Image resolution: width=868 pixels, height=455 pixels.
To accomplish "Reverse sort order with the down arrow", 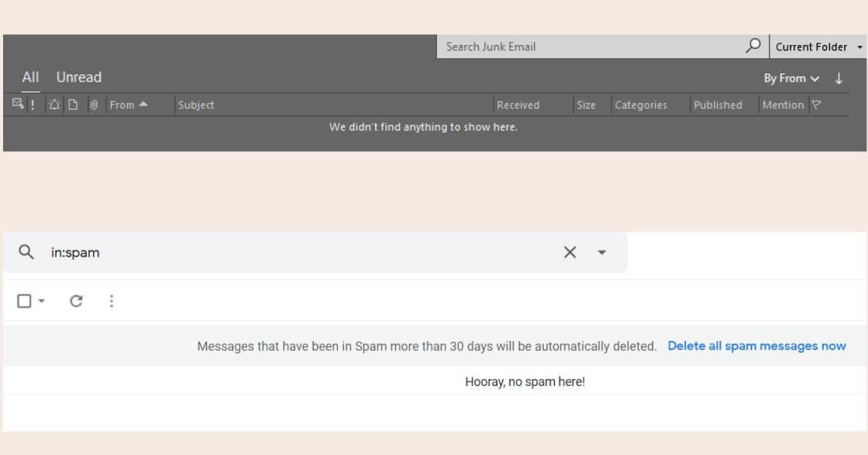I will click(x=839, y=78).
